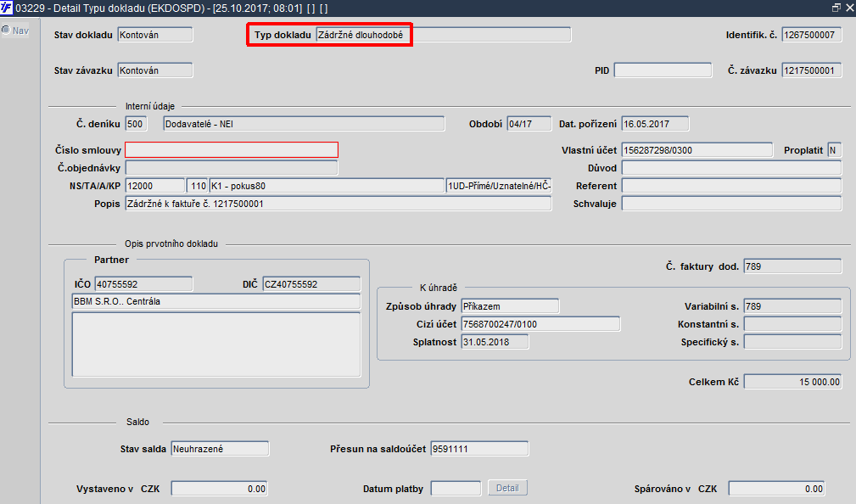This screenshot has height=504, width=856.
Task: Click the Popis field Zádržné k faktuře
Action: 338,204
